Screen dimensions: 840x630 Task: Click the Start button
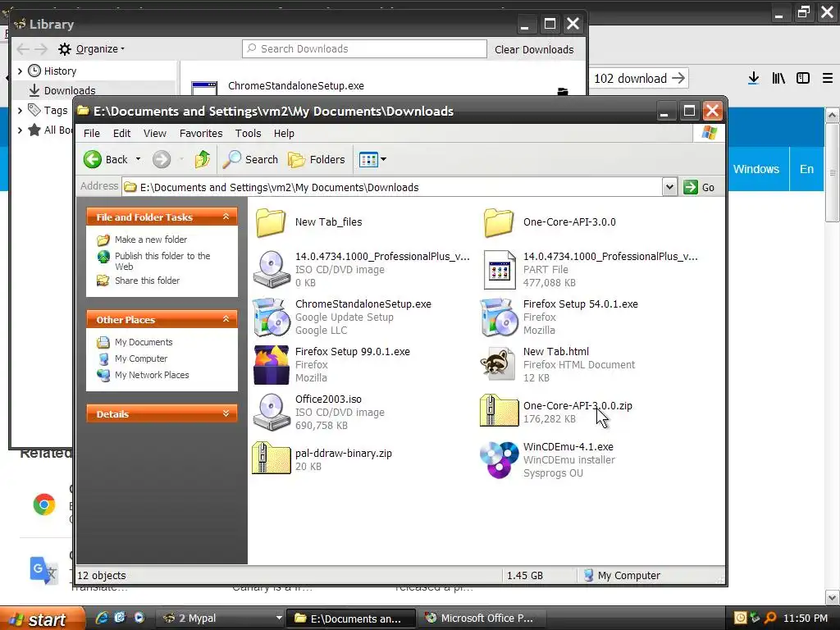coord(42,619)
